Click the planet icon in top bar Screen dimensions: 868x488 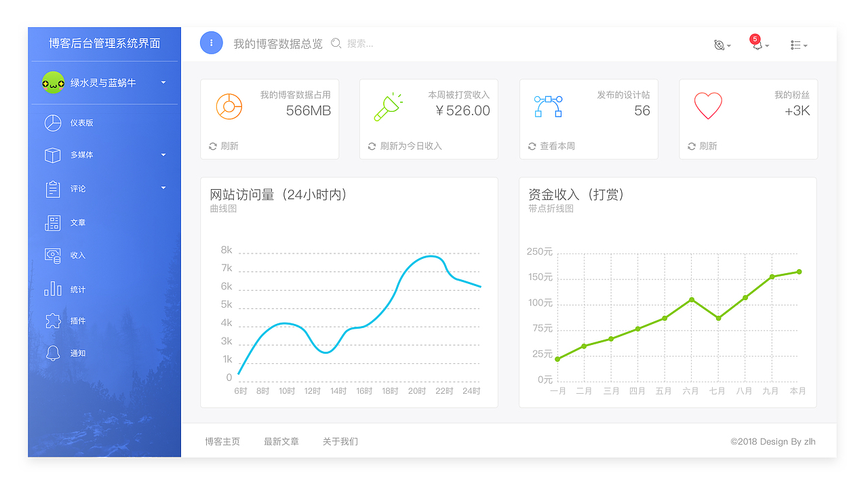720,43
